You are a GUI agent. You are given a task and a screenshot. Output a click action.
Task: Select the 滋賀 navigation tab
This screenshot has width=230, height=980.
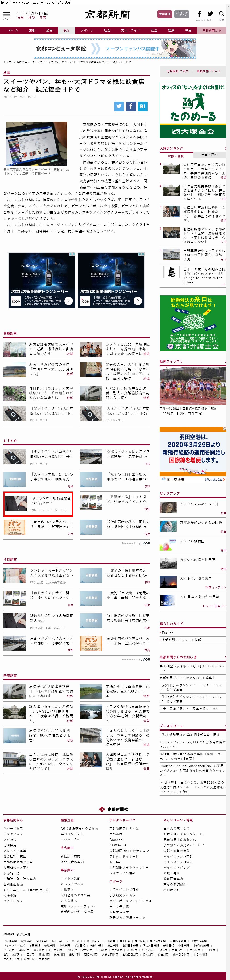[49, 30]
